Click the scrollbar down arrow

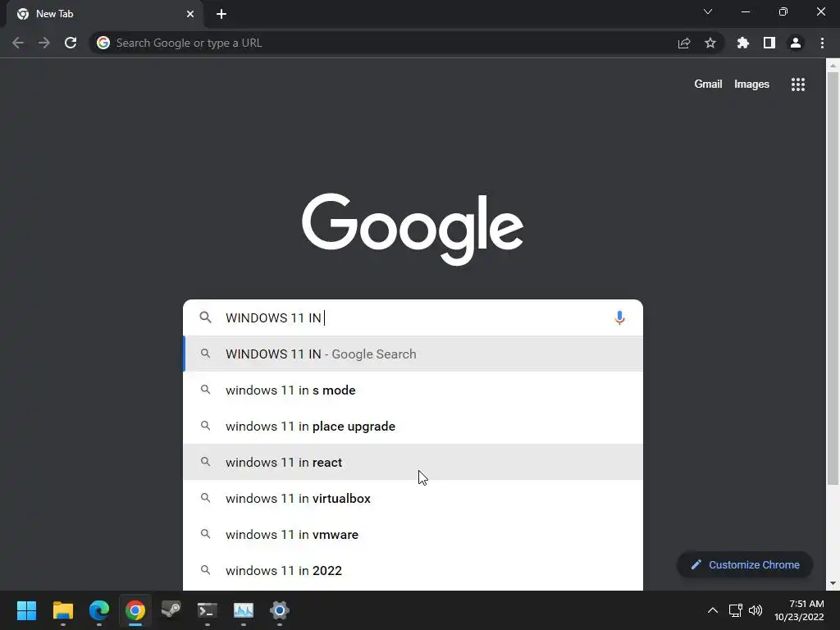[x=833, y=583]
